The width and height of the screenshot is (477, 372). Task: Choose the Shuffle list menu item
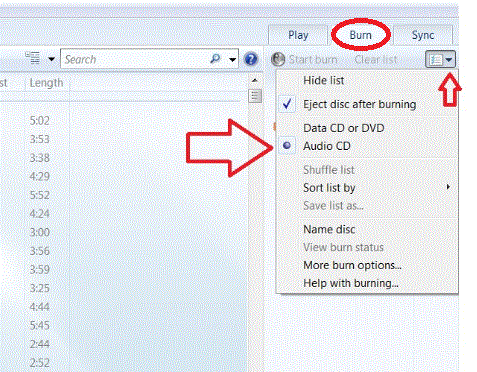pyautogui.click(x=367, y=170)
